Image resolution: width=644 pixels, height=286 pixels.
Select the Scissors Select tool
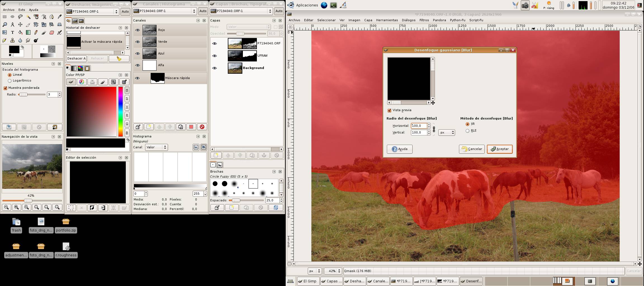[44, 17]
